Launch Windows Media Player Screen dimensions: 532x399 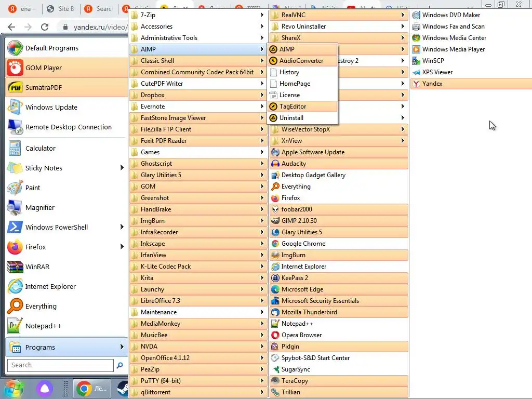coord(471,49)
